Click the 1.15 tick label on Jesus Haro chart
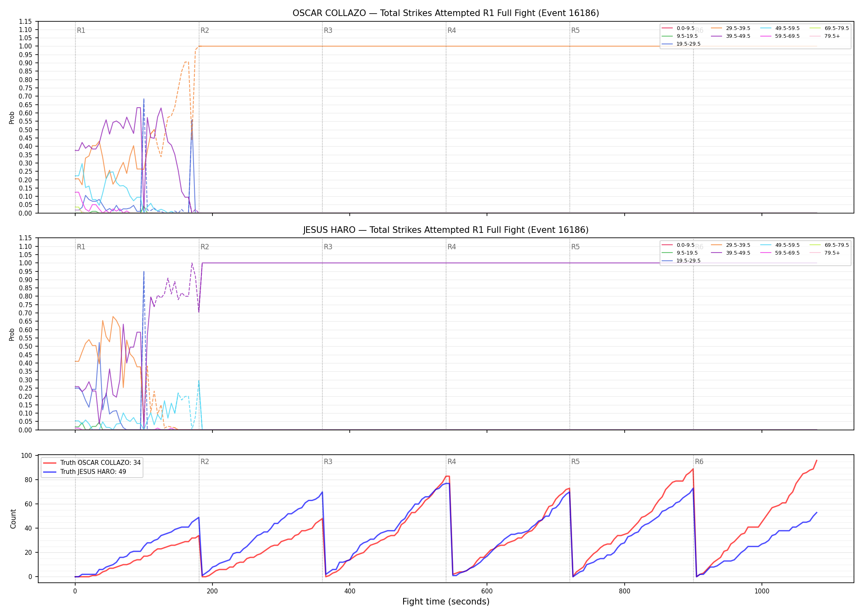 26,238
